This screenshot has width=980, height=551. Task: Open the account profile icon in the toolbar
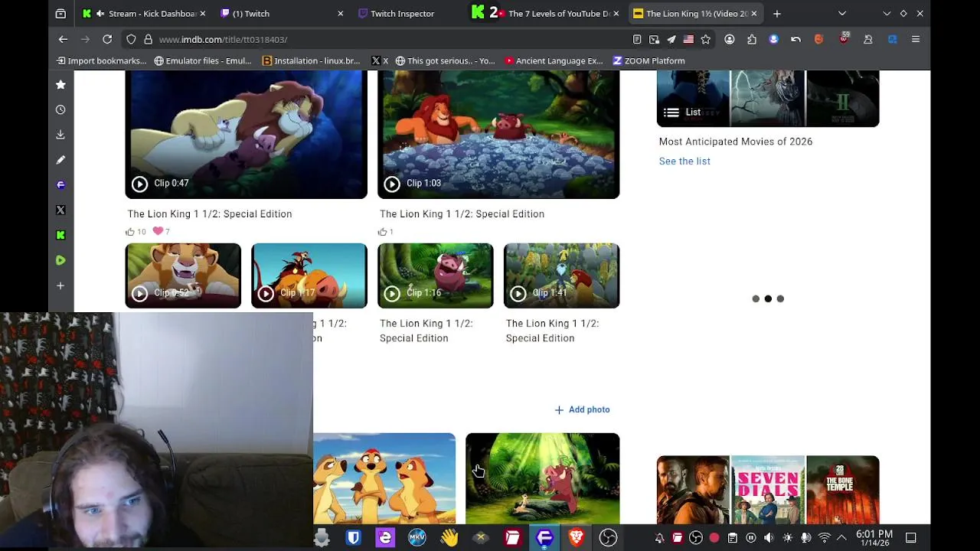coord(730,39)
